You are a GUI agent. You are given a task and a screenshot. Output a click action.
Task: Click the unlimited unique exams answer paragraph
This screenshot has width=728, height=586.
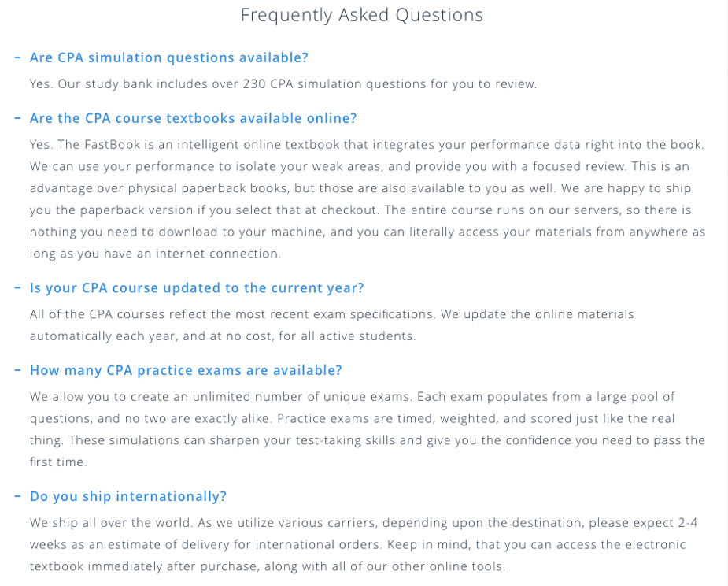[x=367, y=429]
